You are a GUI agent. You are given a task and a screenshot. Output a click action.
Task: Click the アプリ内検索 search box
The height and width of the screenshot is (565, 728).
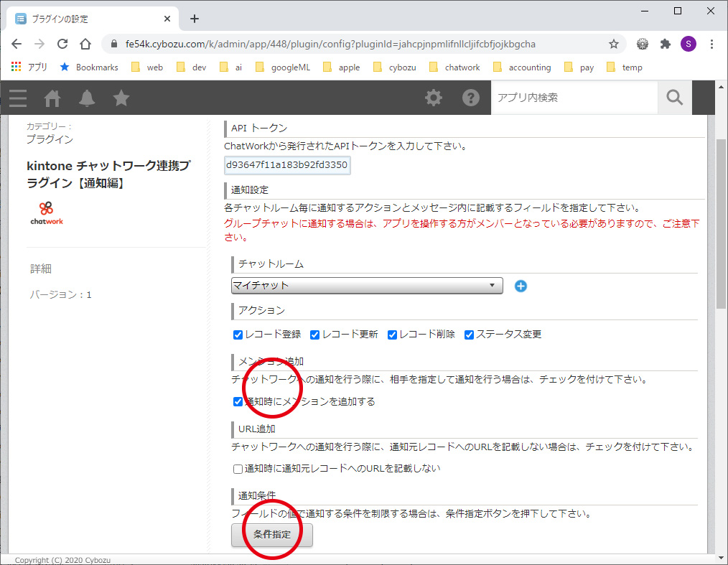point(574,98)
